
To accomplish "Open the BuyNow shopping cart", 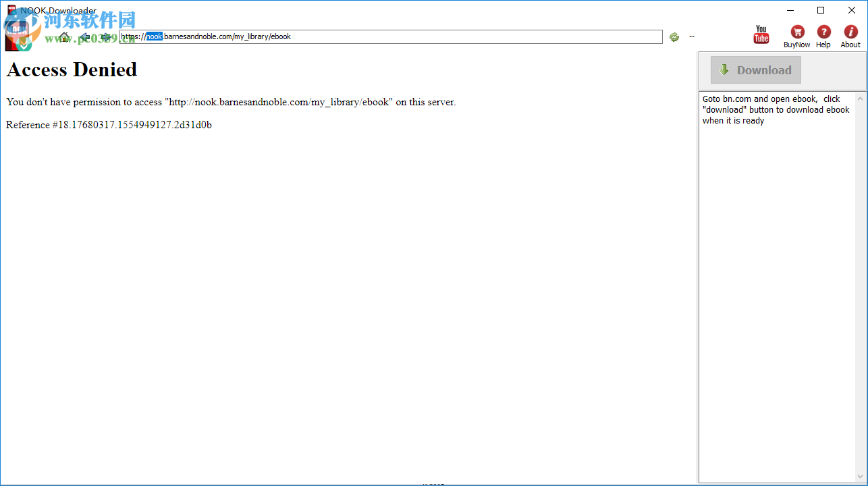I will (x=797, y=36).
